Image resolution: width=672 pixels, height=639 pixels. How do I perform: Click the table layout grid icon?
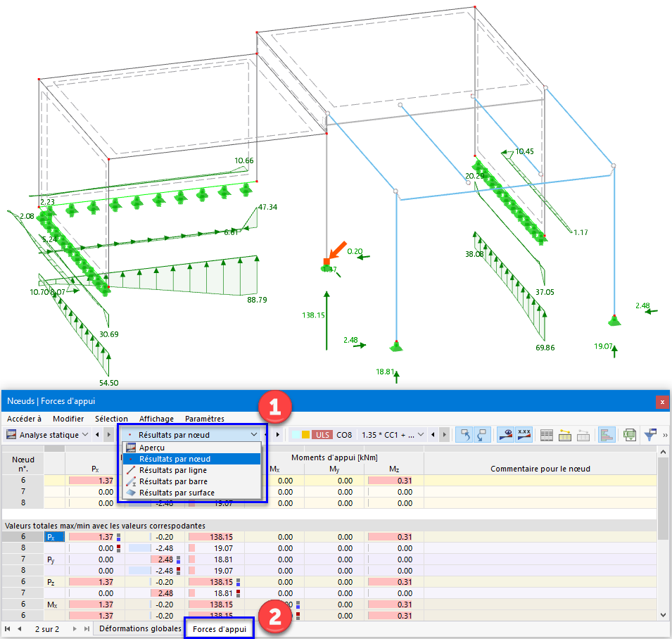pos(547,435)
